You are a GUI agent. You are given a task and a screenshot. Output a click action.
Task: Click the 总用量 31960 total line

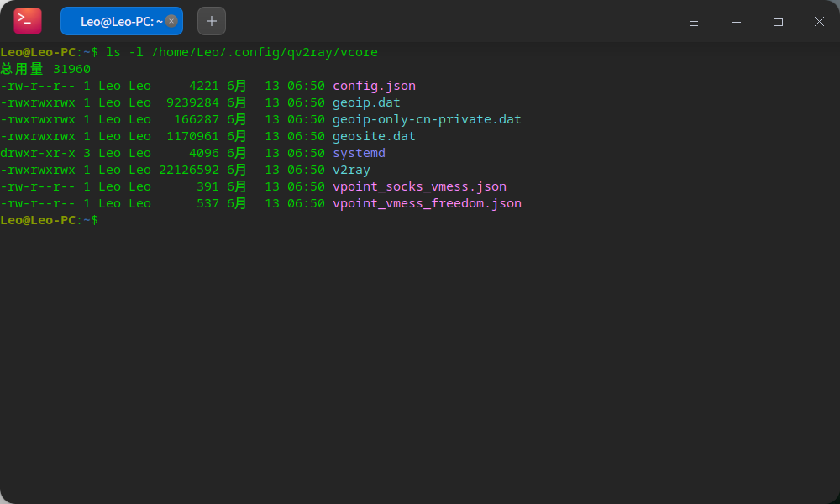click(45, 69)
